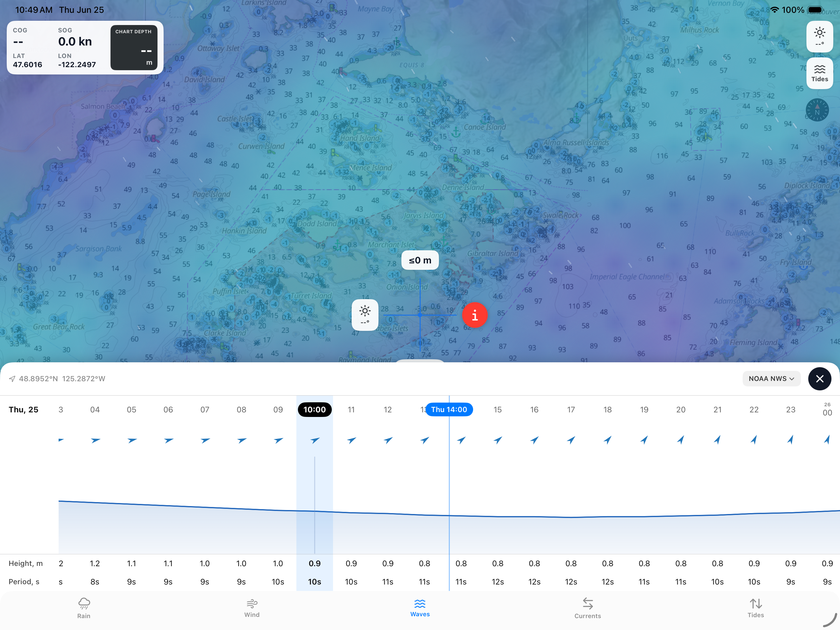This screenshot has height=630, width=840.
Task: Tap the wave direction arrow at 21
Action: 717,440
